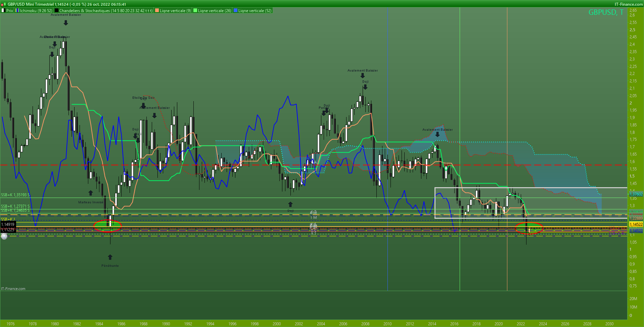Open the Chandeliers & Stochastiques indicator label
644x327 pixels.
coord(106,11)
